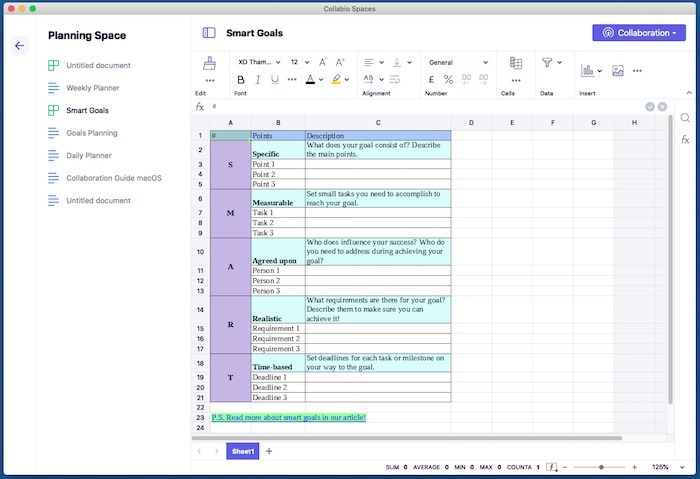Screen dimensions: 700x479
Task: Open Weekly Planner document
Action: [93, 88]
